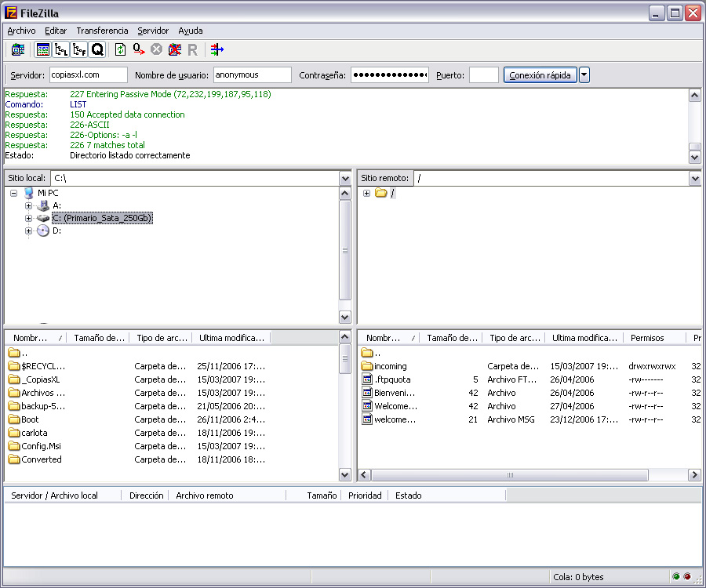Select the Converted folder
Screen dimensions: 706x588
[x=35, y=459]
